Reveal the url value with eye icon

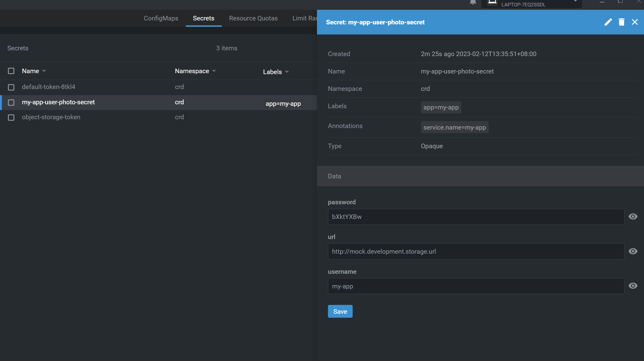(x=633, y=251)
